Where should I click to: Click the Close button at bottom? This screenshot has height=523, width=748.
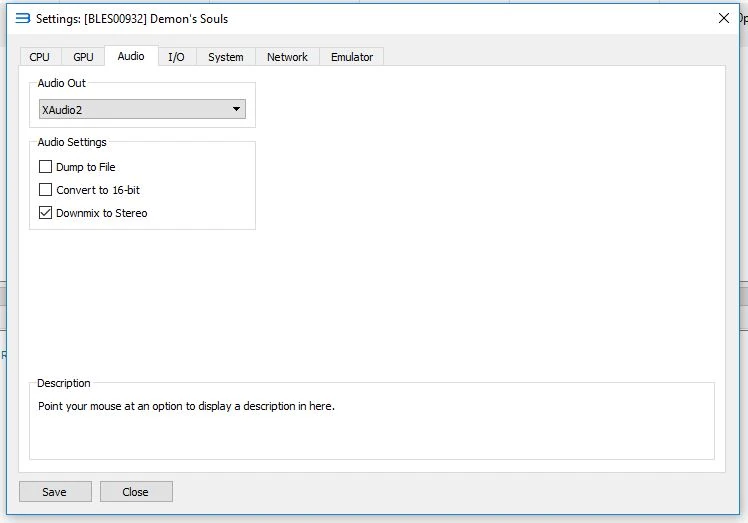(136, 492)
